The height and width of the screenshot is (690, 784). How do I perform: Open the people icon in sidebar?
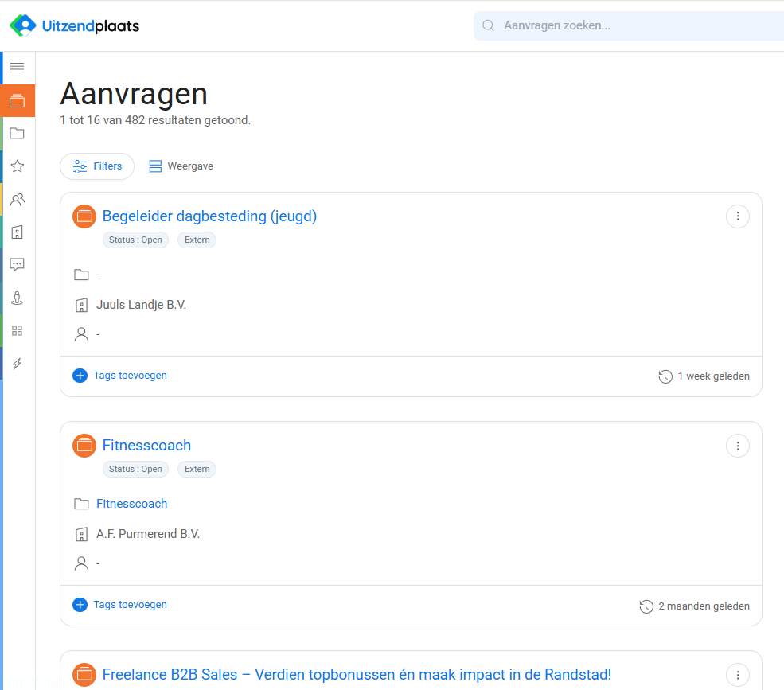(x=17, y=200)
